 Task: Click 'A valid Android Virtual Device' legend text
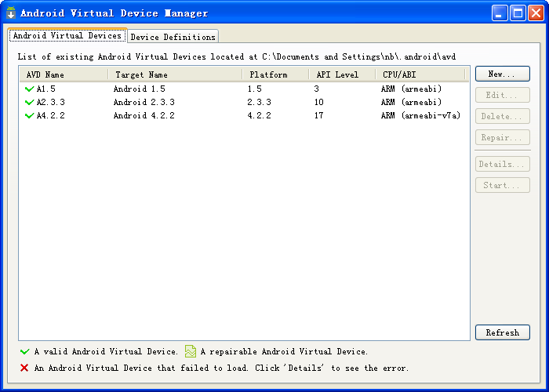point(106,351)
